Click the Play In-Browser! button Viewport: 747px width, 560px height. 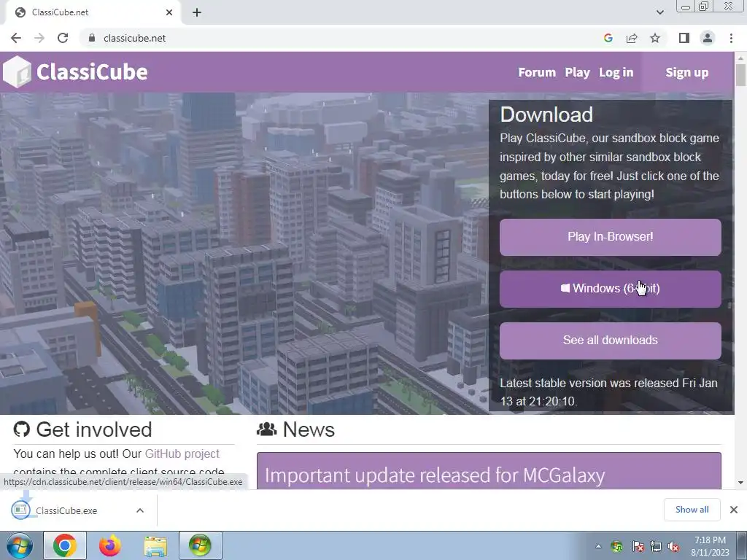click(x=611, y=237)
